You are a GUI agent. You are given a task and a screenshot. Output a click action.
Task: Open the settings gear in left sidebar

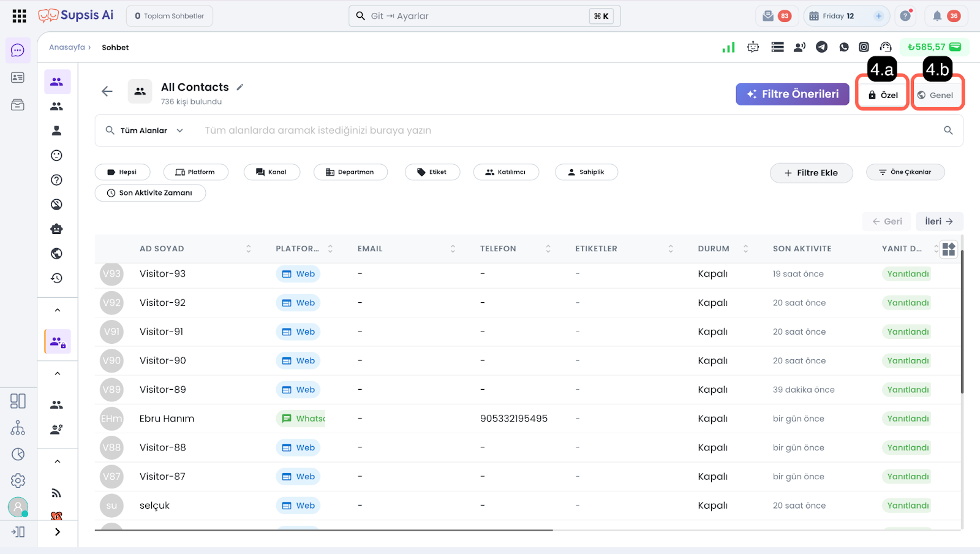[18, 480]
